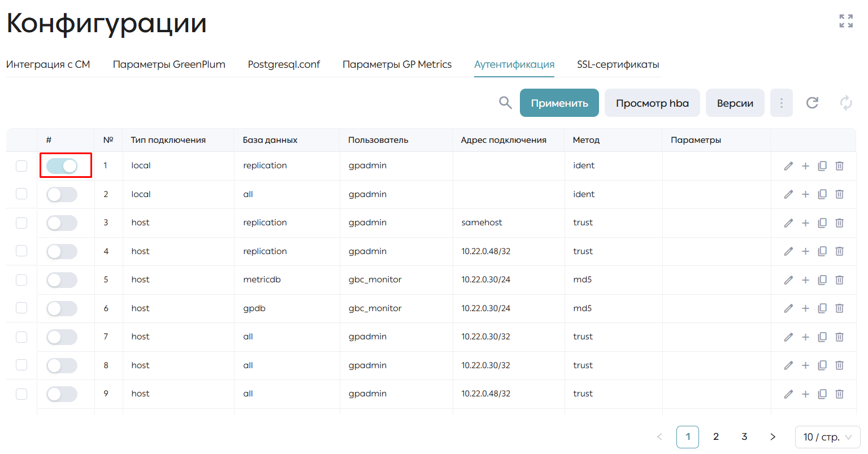Click the refresh arrow icon

pos(812,103)
